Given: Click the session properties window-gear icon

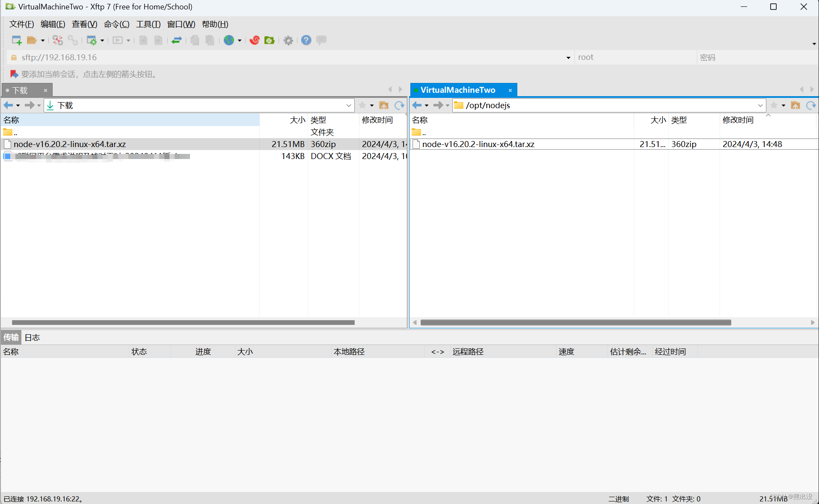Looking at the screenshot, I should [x=92, y=40].
